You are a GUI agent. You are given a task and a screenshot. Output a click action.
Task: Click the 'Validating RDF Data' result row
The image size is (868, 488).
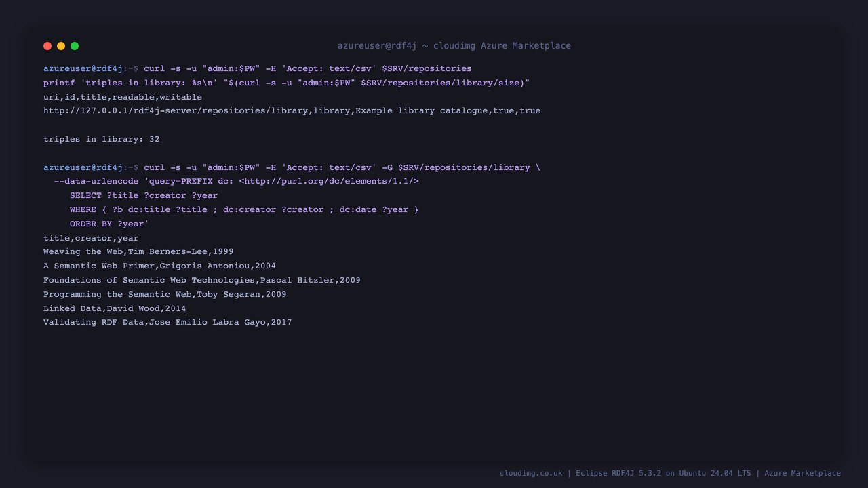[x=167, y=322]
